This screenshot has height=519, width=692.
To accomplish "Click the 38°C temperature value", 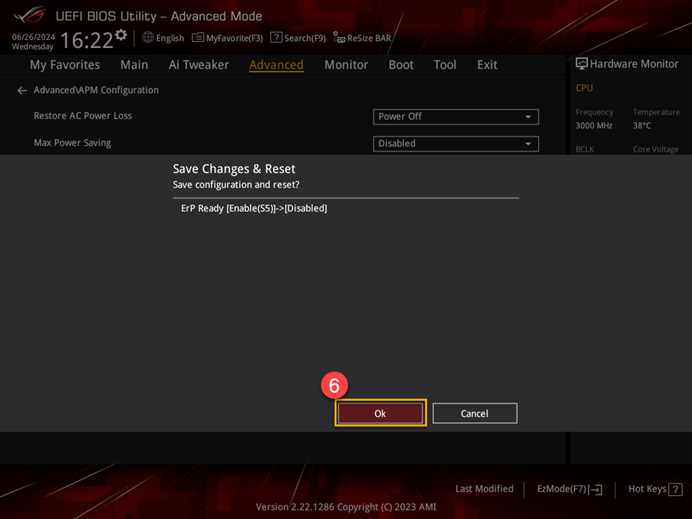I will pos(642,126).
